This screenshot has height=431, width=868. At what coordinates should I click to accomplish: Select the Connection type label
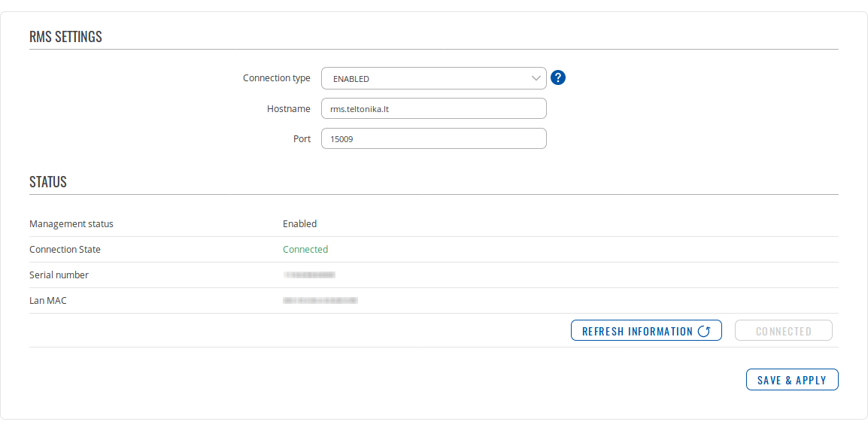point(276,78)
